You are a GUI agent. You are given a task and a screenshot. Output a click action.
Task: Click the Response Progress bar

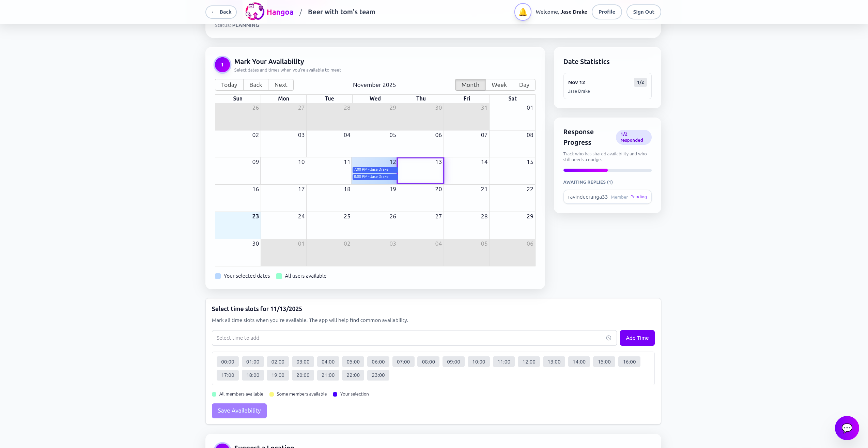[x=607, y=170]
